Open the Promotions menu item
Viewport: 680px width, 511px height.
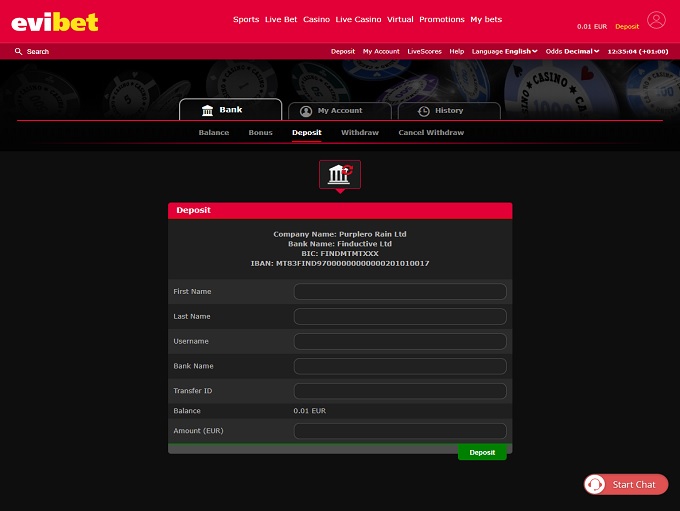pyautogui.click(x=442, y=20)
